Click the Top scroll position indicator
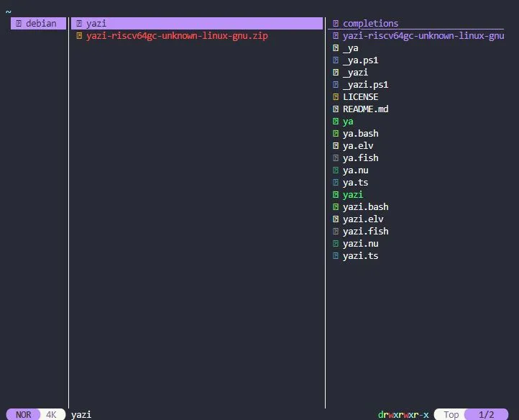This screenshot has width=519, height=420. coord(451,415)
